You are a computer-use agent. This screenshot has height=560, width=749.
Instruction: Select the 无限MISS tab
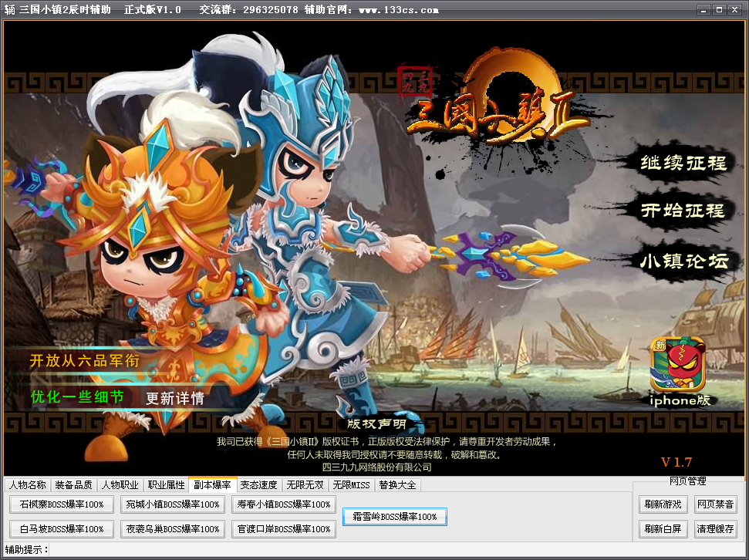(351, 485)
